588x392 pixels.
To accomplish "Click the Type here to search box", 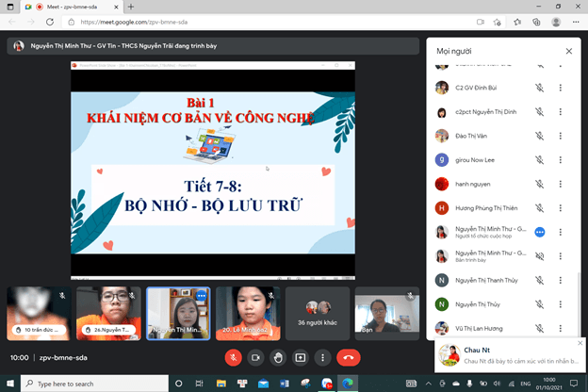I will click(x=94, y=384).
